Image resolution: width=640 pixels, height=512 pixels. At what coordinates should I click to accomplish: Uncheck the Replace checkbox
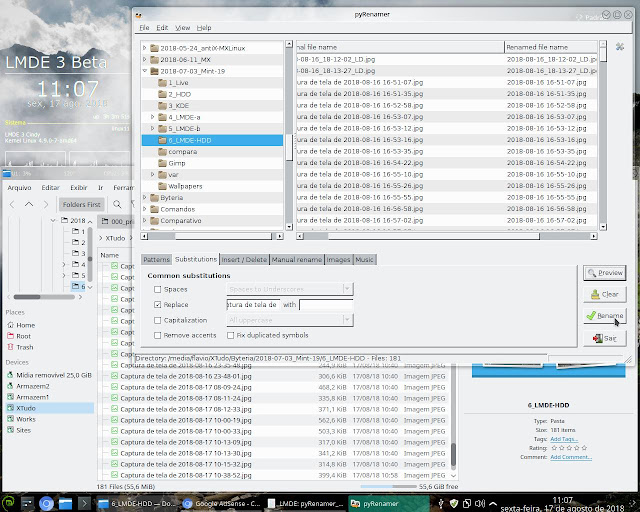coord(158,305)
